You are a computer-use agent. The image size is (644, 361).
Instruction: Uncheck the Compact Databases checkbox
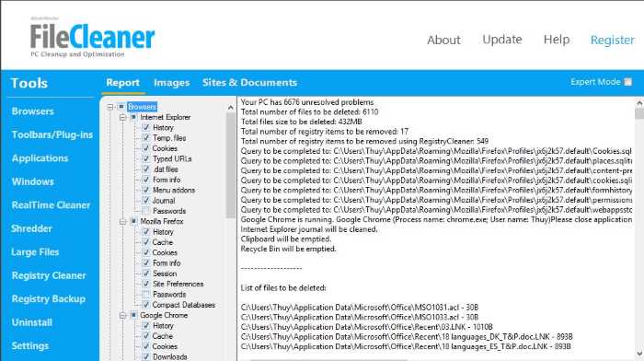click(145, 305)
